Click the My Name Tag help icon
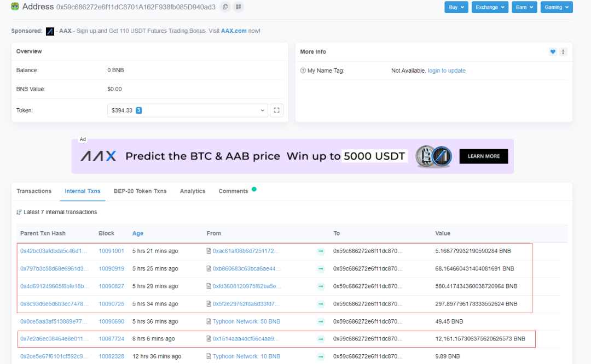 (x=303, y=71)
